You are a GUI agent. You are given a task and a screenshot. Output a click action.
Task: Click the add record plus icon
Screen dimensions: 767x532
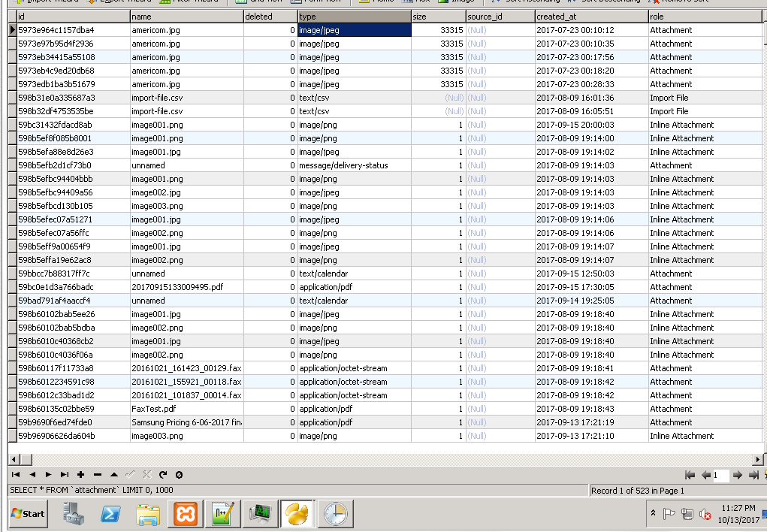pos(80,475)
